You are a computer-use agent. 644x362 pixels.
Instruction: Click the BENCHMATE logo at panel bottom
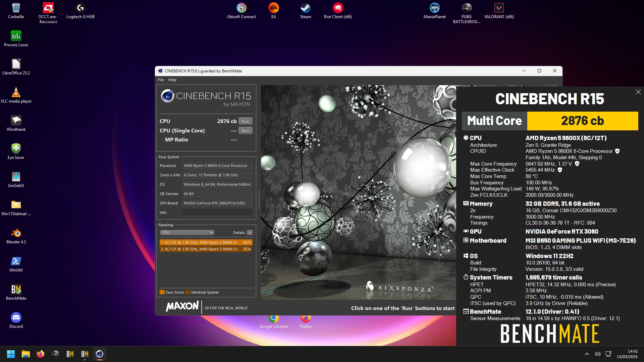pos(550,334)
